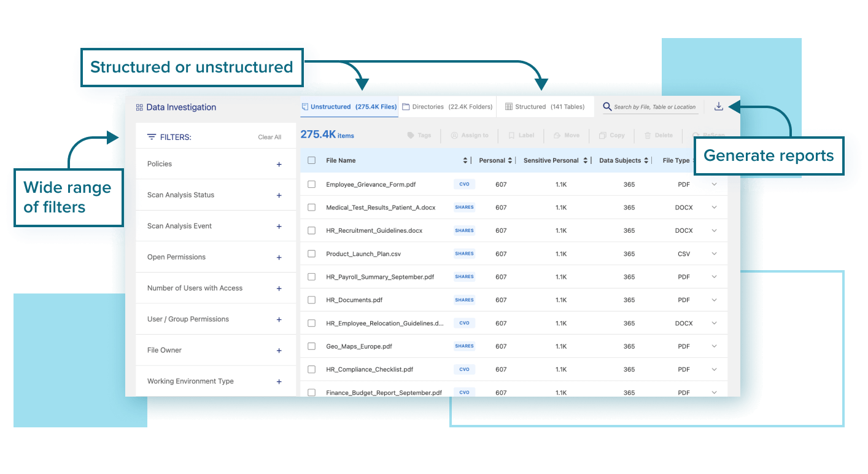Viewport: 868px width, 474px height.
Task: Click the Data Investigation grid icon
Action: pyautogui.click(x=139, y=107)
